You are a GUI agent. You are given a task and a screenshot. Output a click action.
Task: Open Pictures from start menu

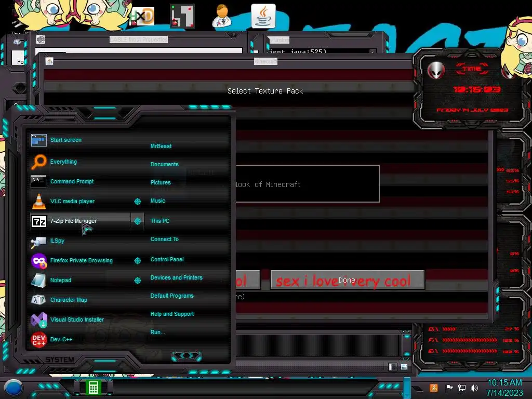161,182
